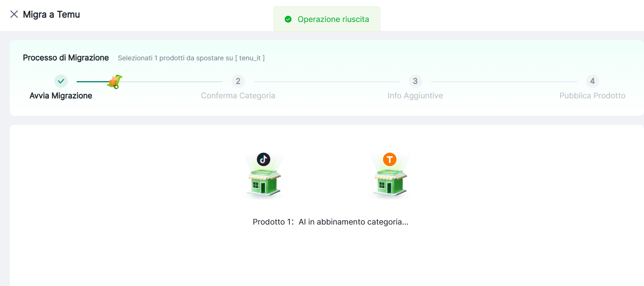The height and width of the screenshot is (286, 644).
Task: Click the green success check icon
Action: pos(288,19)
